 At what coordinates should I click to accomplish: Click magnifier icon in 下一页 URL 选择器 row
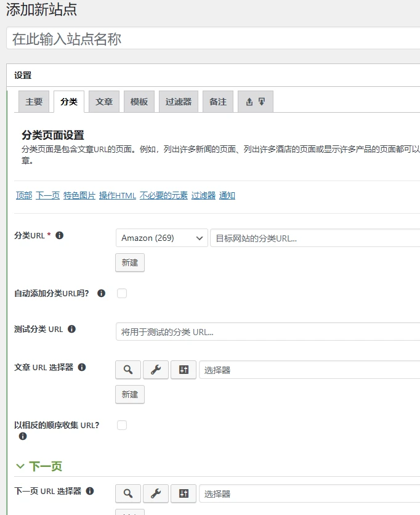pyautogui.click(x=128, y=493)
